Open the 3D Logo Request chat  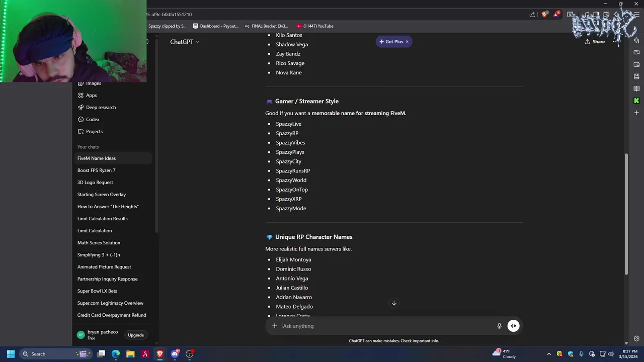click(x=113, y=183)
